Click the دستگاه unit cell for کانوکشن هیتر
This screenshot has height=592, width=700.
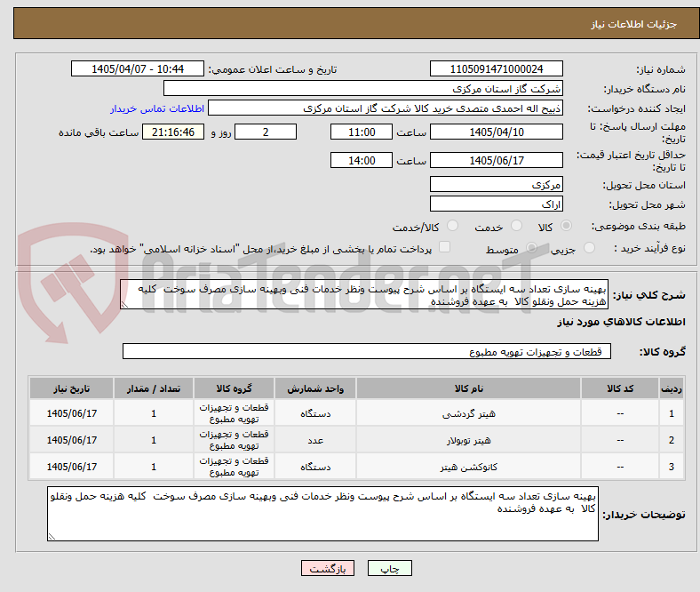pyautogui.click(x=315, y=467)
